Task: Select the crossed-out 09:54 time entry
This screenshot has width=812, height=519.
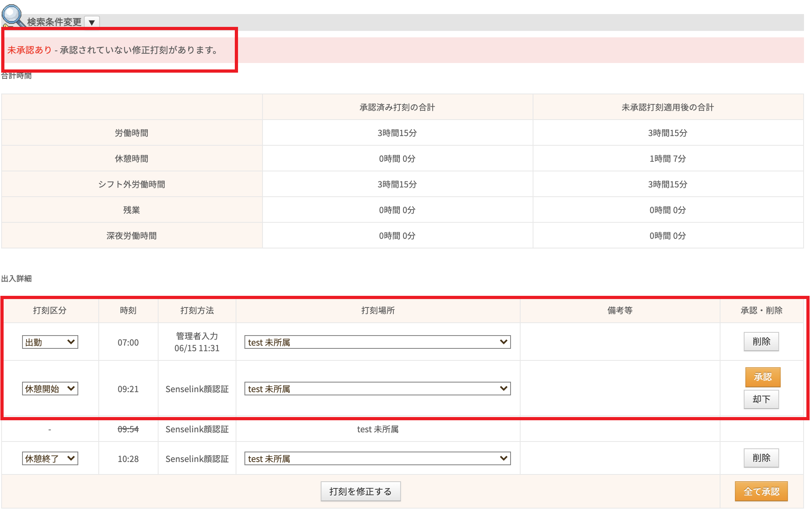Action: tap(128, 429)
